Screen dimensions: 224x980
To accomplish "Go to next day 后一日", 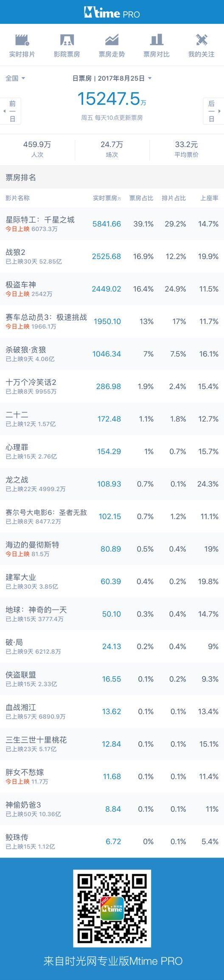I will point(213,111).
